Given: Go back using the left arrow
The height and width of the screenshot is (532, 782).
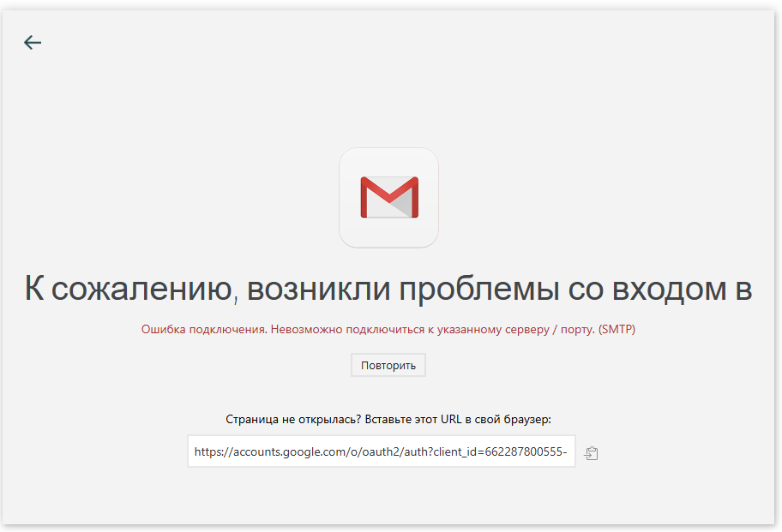Looking at the screenshot, I should pyautogui.click(x=33, y=42).
